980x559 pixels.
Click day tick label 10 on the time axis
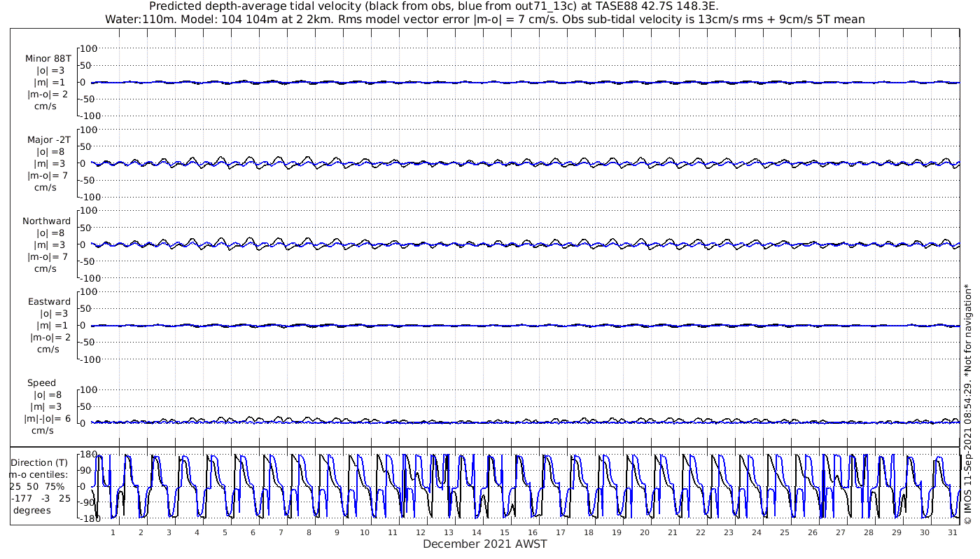tap(365, 532)
